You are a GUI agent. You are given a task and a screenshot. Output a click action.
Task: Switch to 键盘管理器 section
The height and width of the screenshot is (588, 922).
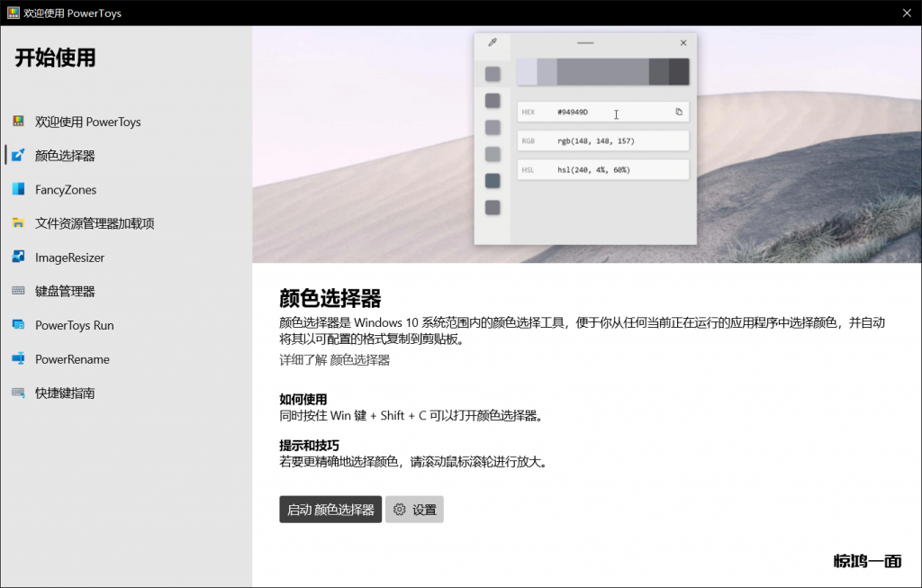tap(65, 291)
